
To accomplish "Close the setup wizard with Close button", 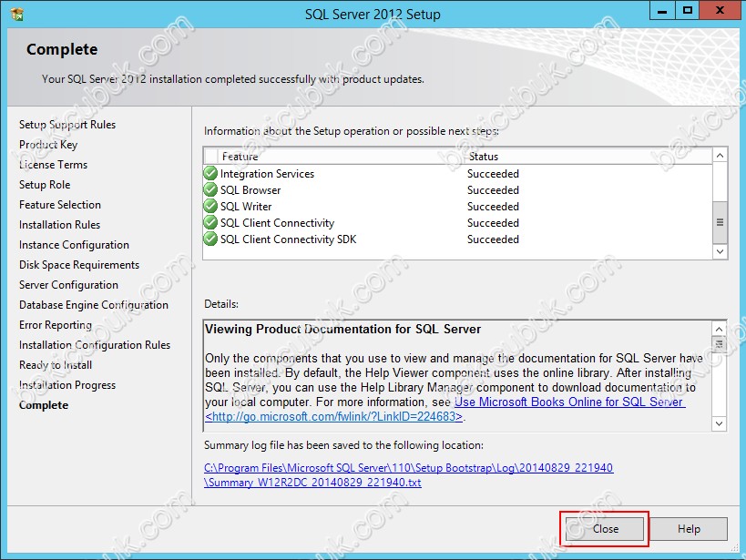I will click(x=605, y=529).
